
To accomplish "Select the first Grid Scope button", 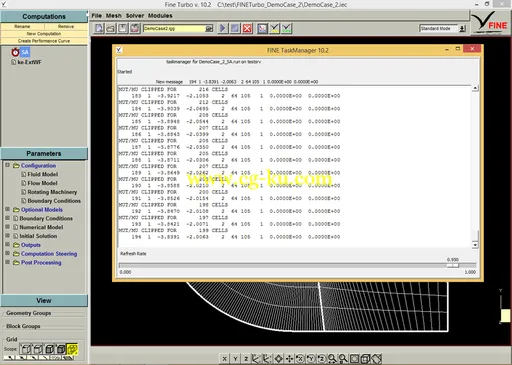I will (x=25, y=349).
